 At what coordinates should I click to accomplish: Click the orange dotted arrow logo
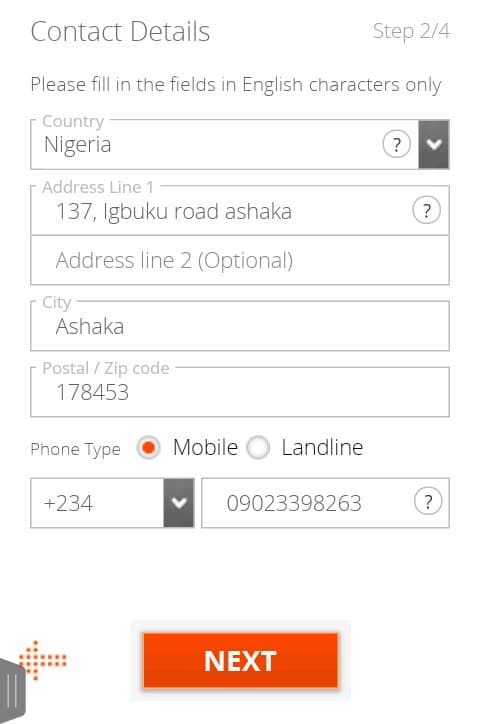pyautogui.click(x=43, y=660)
